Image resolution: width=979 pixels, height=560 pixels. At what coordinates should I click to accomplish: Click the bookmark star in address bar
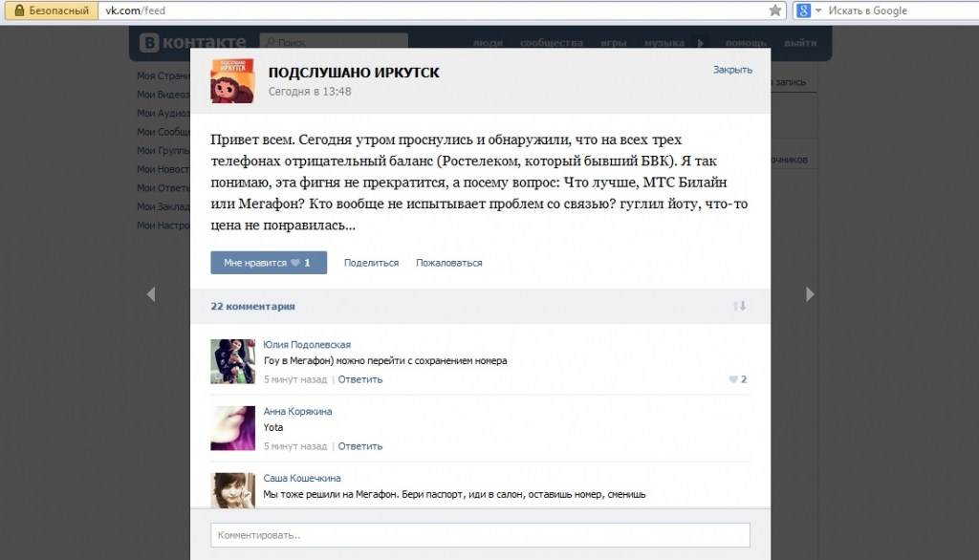[x=775, y=11]
